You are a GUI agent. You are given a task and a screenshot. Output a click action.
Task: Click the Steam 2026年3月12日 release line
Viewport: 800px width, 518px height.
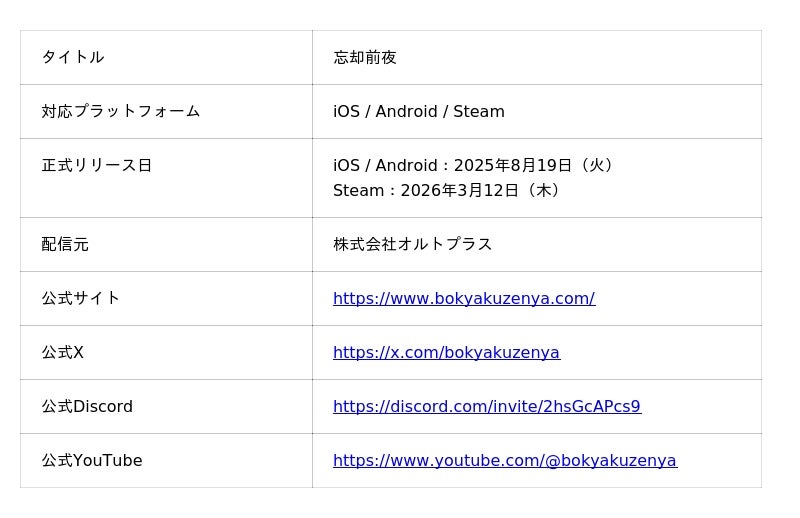coord(446,190)
